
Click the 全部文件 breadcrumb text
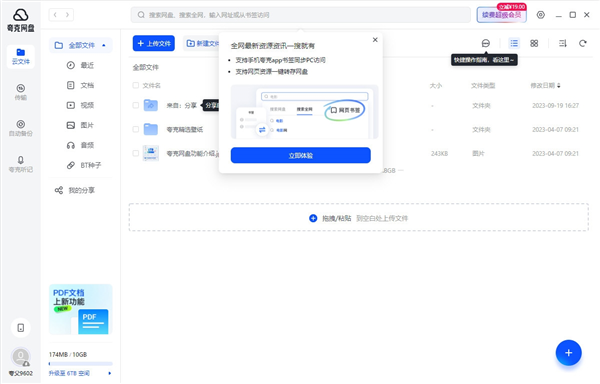[x=145, y=67]
